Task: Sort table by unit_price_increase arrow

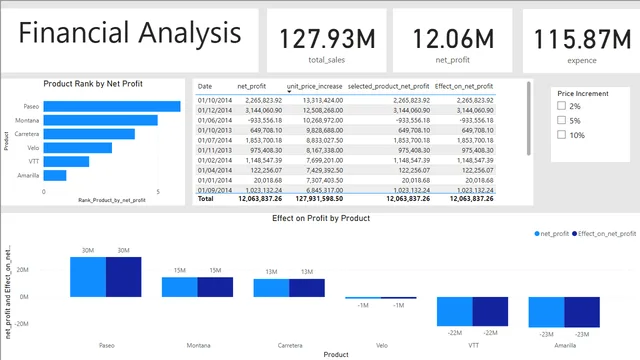Action: pos(289,91)
